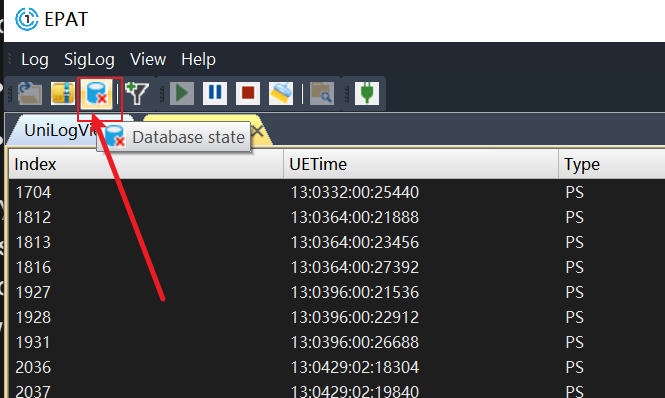This screenshot has width=665, height=398.
Task: Close the yellow highlighted tab
Action: (257, 131)
